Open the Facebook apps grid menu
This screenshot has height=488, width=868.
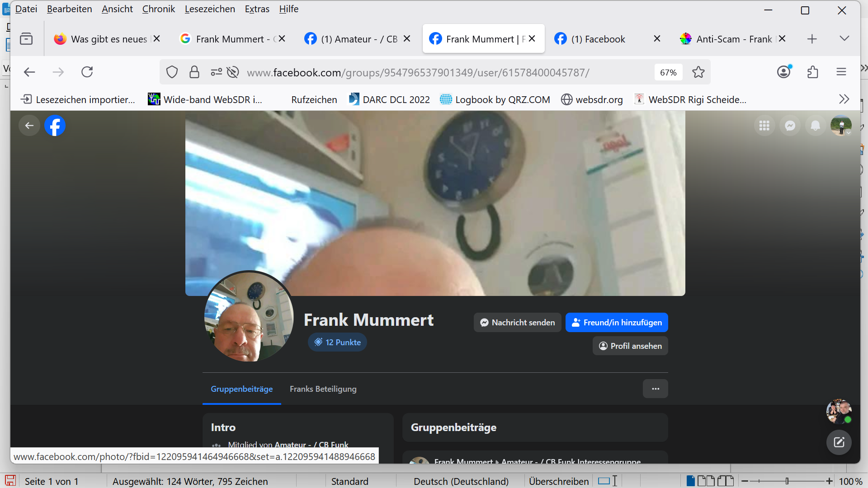[x=764, y=126]
